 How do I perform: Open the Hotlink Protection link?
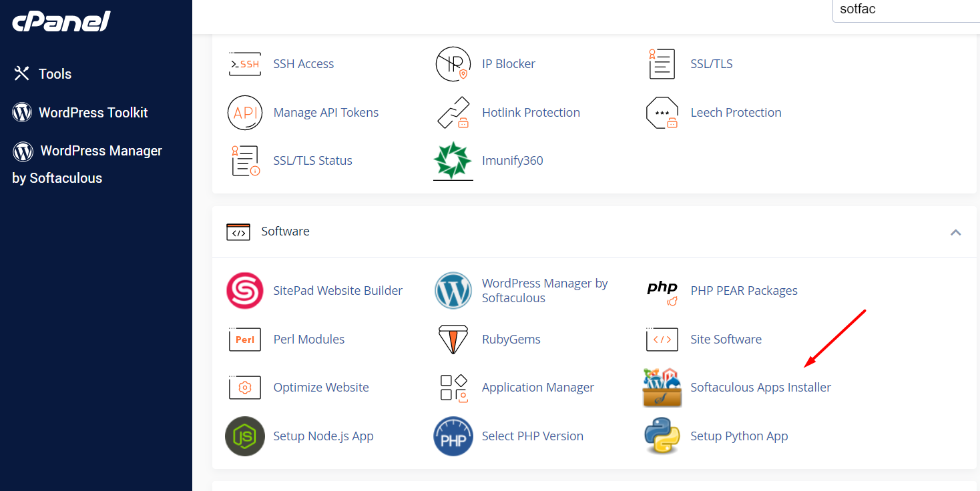pos(531,113)
